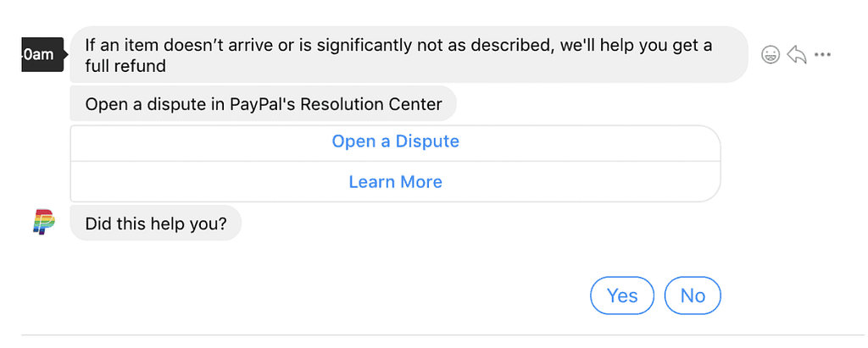Viewport: 868px width, 348px height.
Task: Open the emoji reaction picker
Action: tap(770, 55)
